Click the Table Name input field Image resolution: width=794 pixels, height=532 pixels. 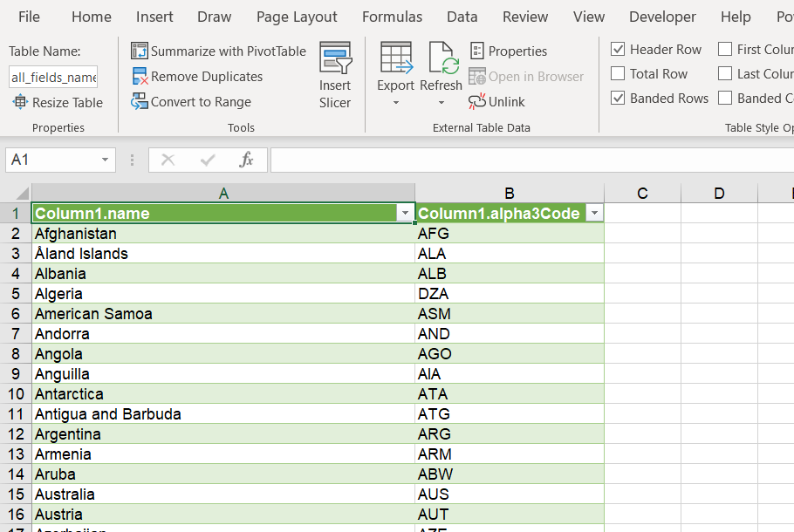point(53,77)
